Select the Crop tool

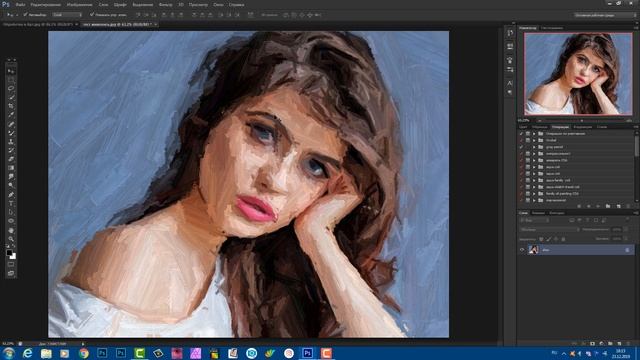pyautogui.click(x=11, y=106)
